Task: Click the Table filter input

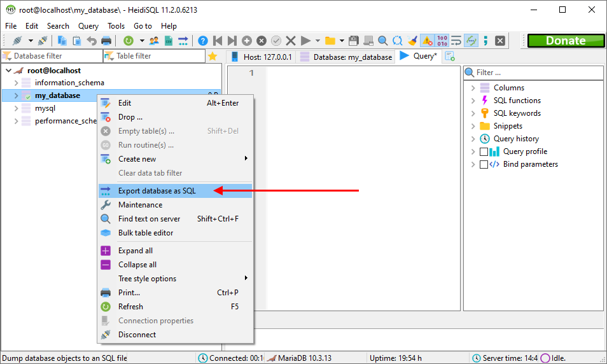Action: (x=155, y=56)
